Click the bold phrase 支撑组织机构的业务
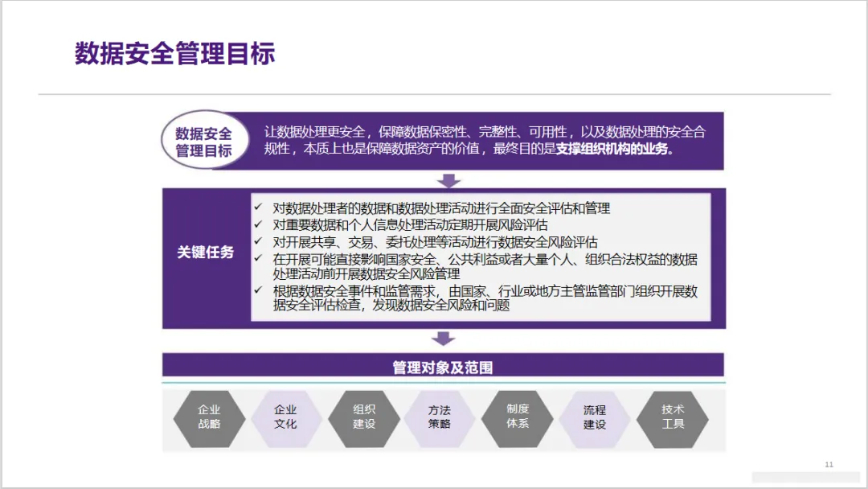The height and width of the screenshot is (489, 868). point(612,149)
